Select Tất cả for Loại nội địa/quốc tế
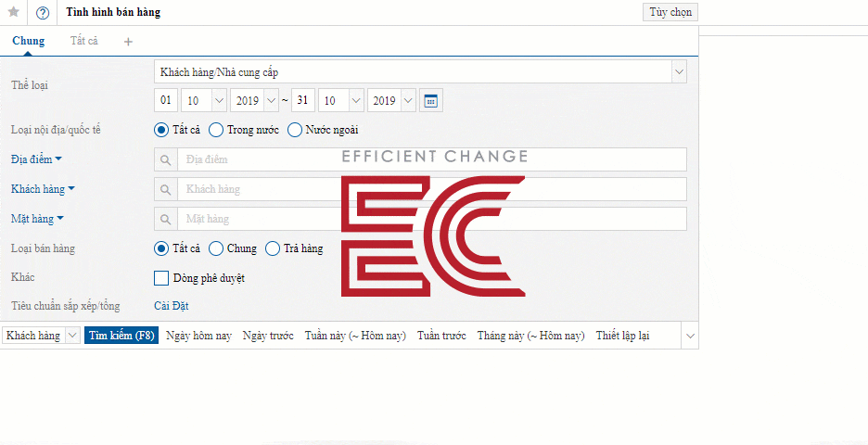This screenshot has width=868, height=445. pos(161,130)
